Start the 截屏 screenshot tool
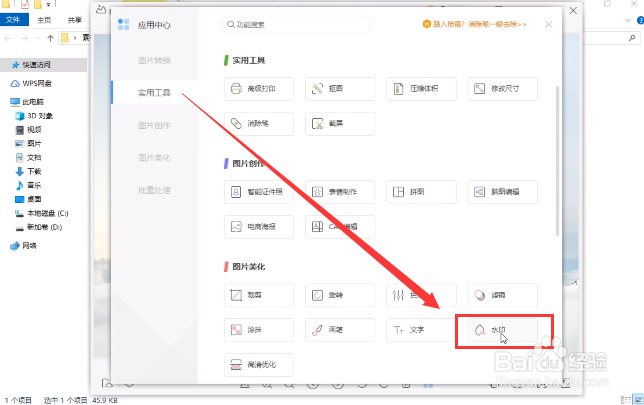Image resolution: width=644 pixels, height=405 pixels. click(340, 124)
